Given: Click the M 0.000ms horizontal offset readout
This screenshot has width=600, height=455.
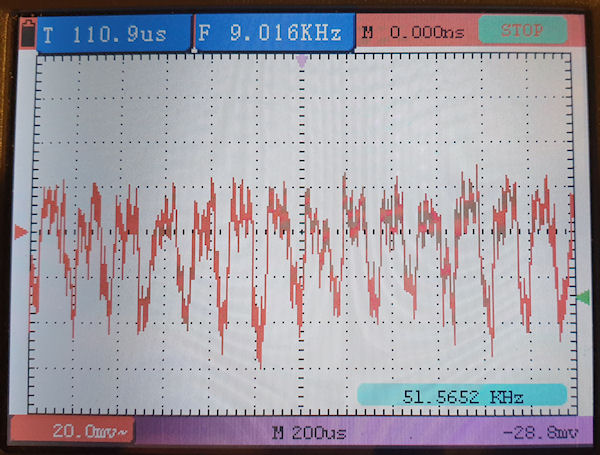Looking at the screenshot, I should (412, 32).
